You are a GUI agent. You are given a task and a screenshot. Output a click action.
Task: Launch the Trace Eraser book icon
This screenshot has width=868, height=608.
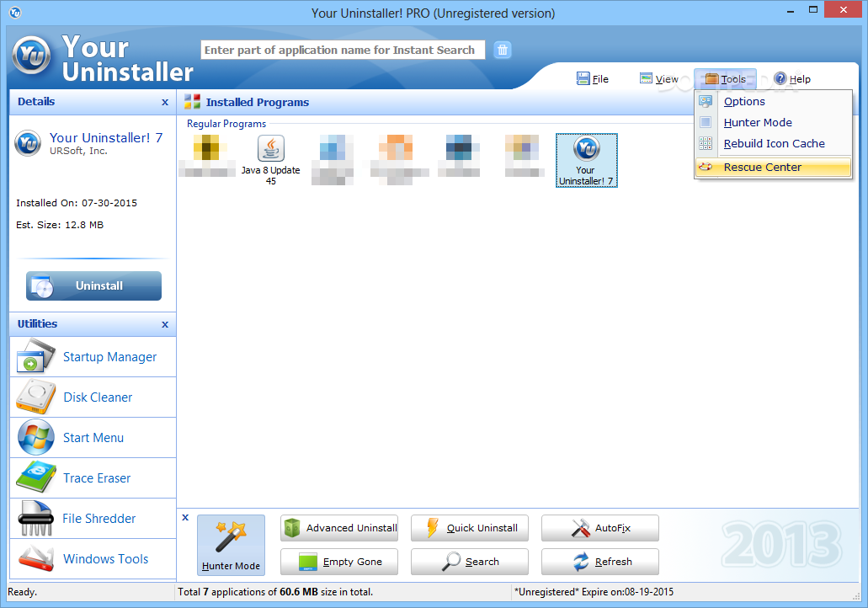(x=36, y=477)
